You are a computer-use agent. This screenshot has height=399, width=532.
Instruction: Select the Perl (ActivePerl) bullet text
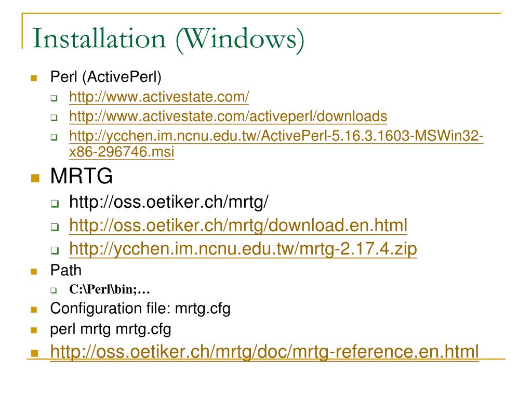[x=106, y=77]
